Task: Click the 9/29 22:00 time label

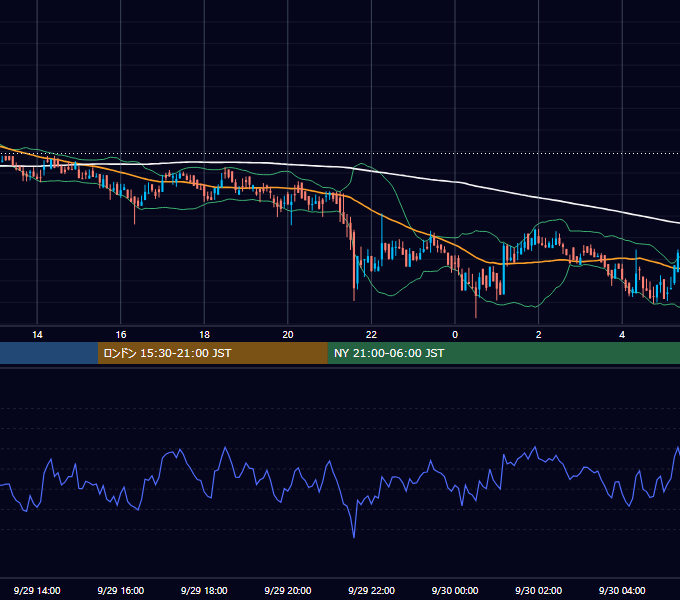Action: 371,590
